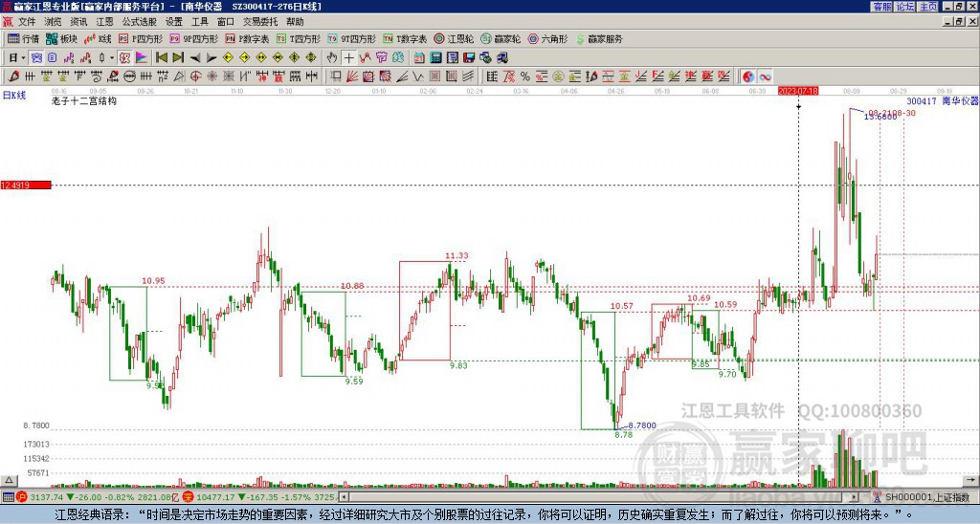Jump to first bar green arrow icon

(x=161, y=58)
